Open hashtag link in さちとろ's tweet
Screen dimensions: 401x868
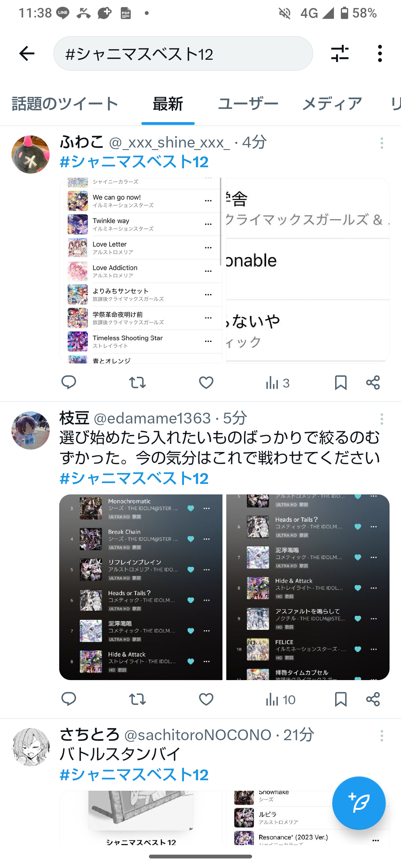tap(134, 775)
